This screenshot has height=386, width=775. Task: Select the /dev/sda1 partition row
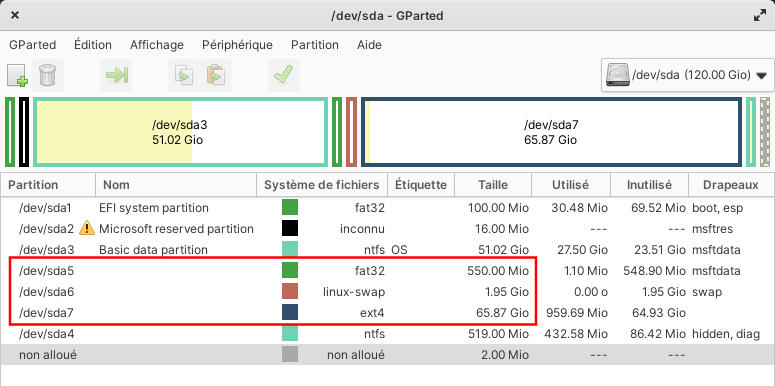[x=388, y=208]
